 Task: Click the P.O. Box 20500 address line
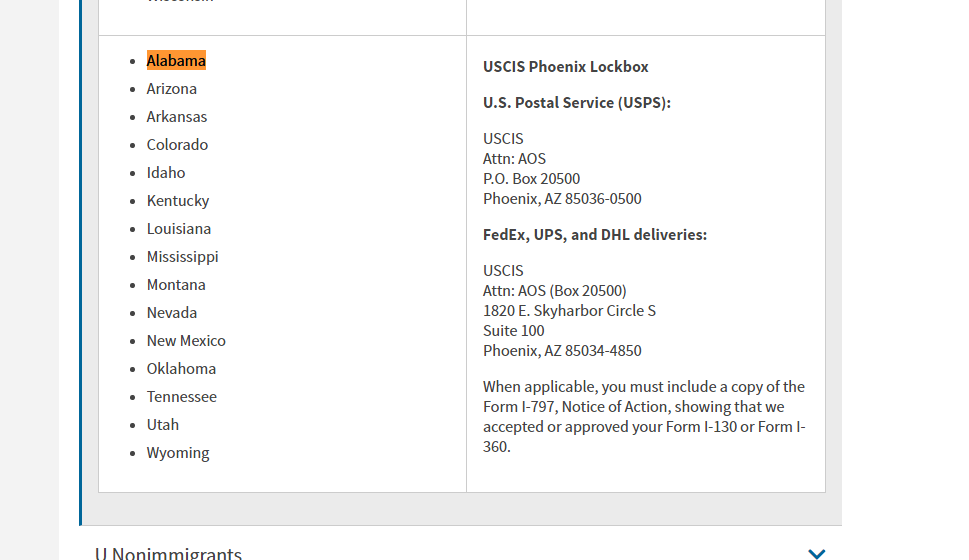[x=531, y=179]
